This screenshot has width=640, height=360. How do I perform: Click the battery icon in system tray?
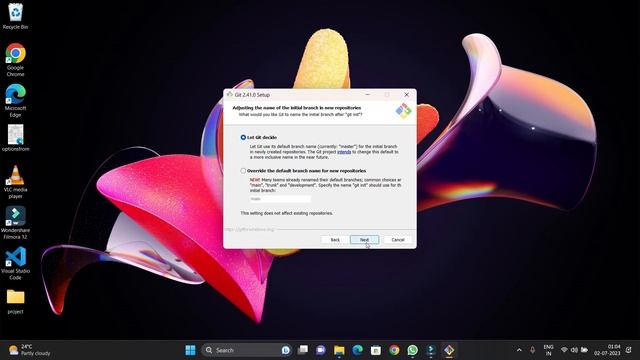point(584,350)
